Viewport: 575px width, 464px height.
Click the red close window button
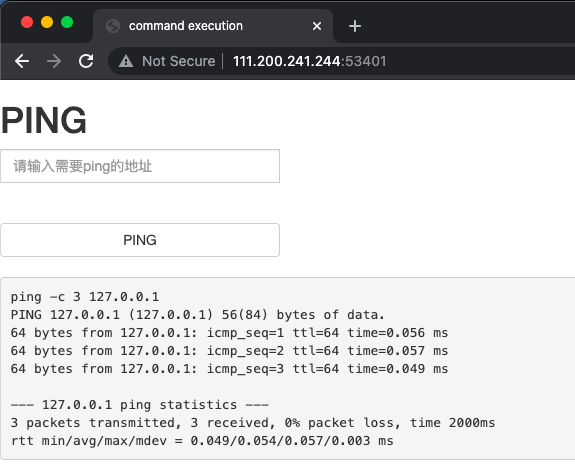click(x=27, y=22)
